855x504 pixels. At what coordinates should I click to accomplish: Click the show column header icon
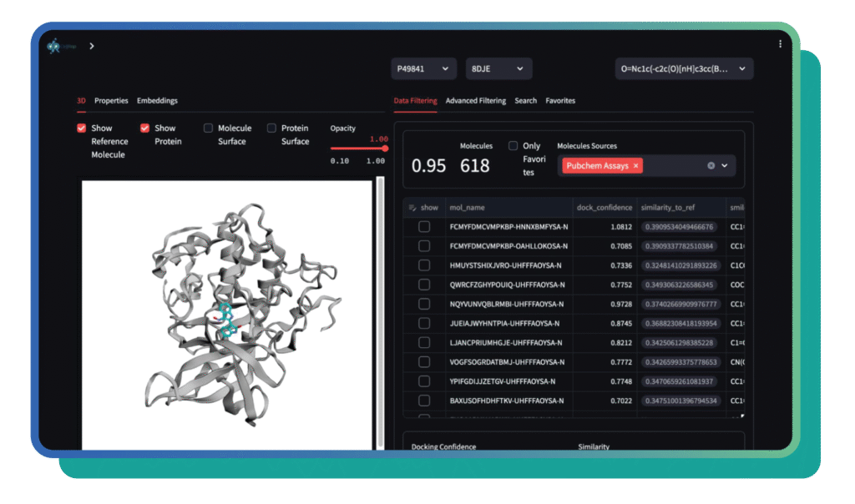click(412, 207)
